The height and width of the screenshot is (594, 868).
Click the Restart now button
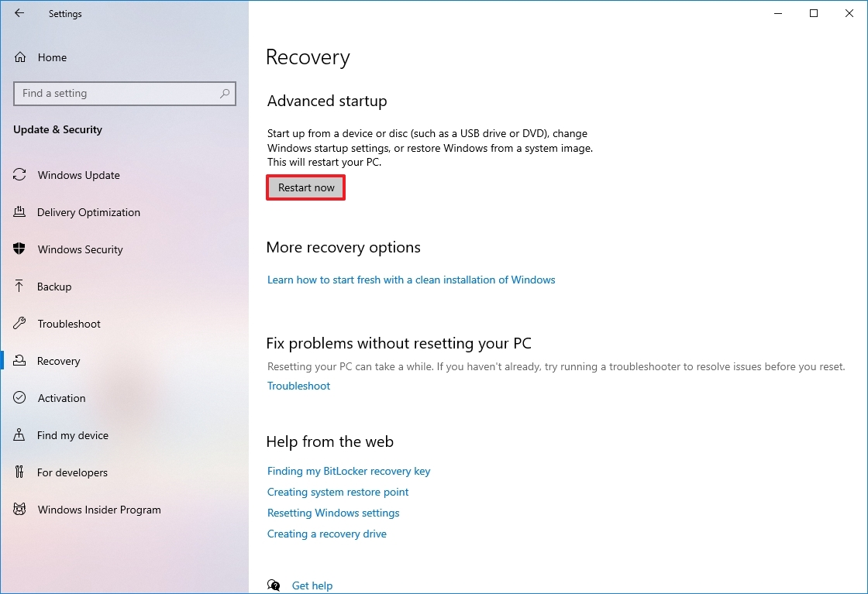point(305,187)
